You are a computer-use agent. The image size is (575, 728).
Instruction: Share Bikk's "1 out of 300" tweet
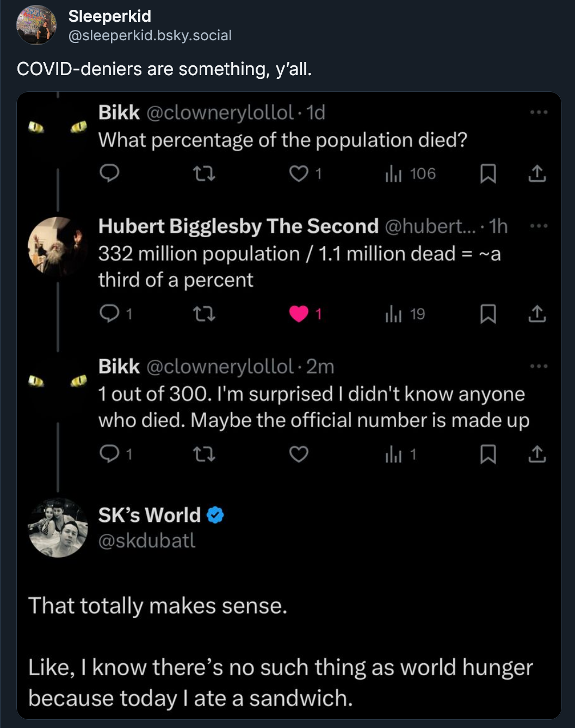pyautogui.click(x=537, y=454)
